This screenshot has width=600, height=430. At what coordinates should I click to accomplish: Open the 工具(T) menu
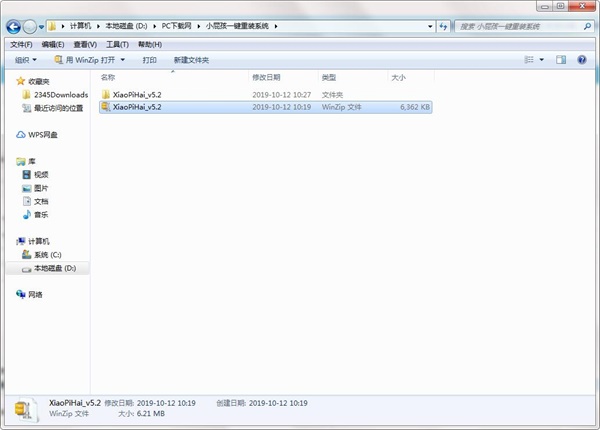(x=117, y=45)
